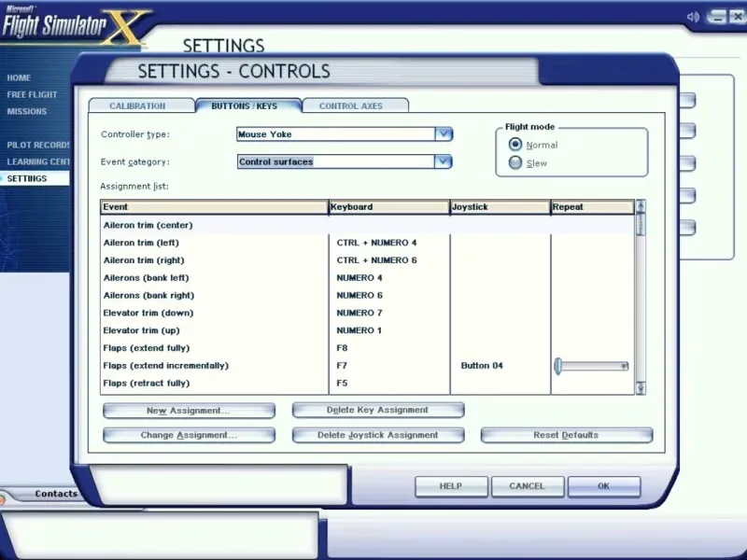The width and height of the screenshot is (747, 560).
Task: Click the Change Assignment button
Action: pos(190,435)
